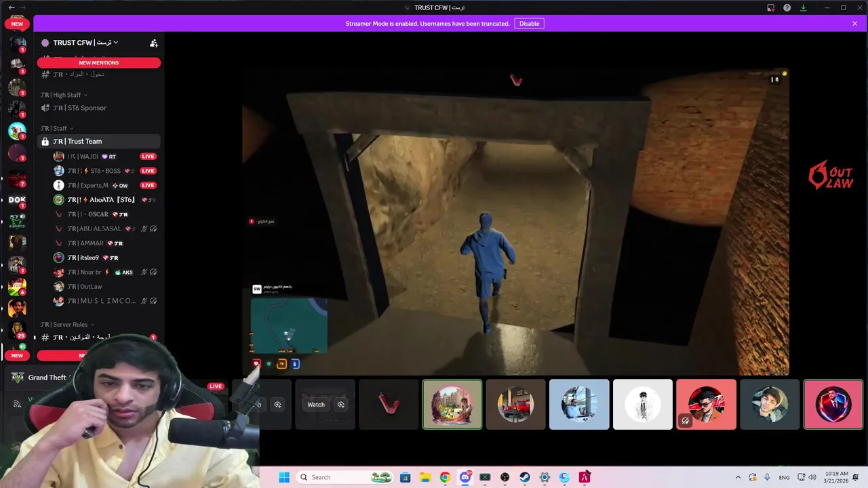Collapse the Staff category

57,128
